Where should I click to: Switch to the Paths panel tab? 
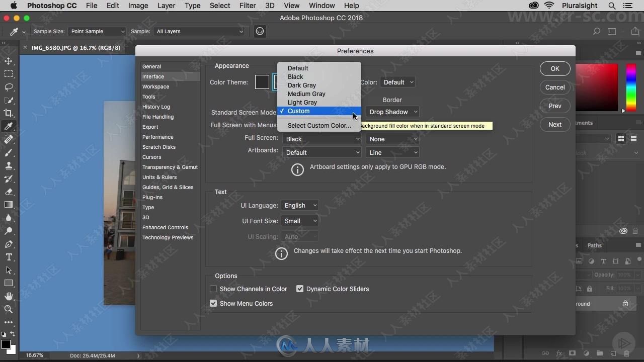594,245
